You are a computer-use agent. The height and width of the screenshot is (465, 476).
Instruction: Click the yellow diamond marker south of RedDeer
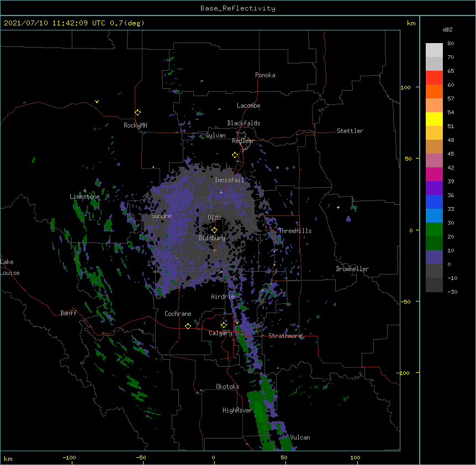coord(235,155)
